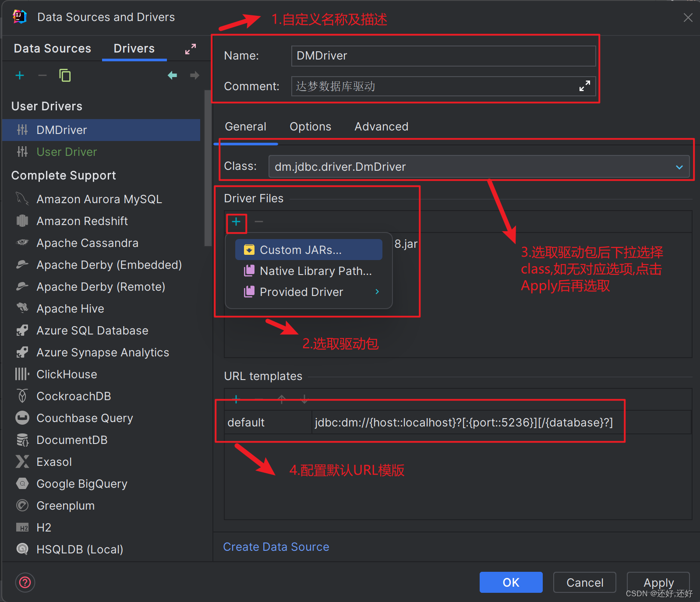Click the Apache Cassandra eye icon

point(22,243)
